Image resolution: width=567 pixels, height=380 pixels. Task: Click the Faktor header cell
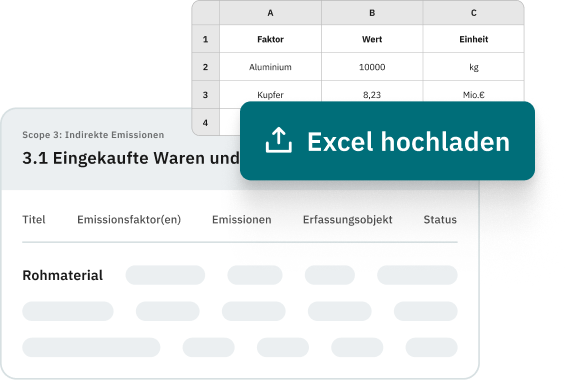click(270, 39)
